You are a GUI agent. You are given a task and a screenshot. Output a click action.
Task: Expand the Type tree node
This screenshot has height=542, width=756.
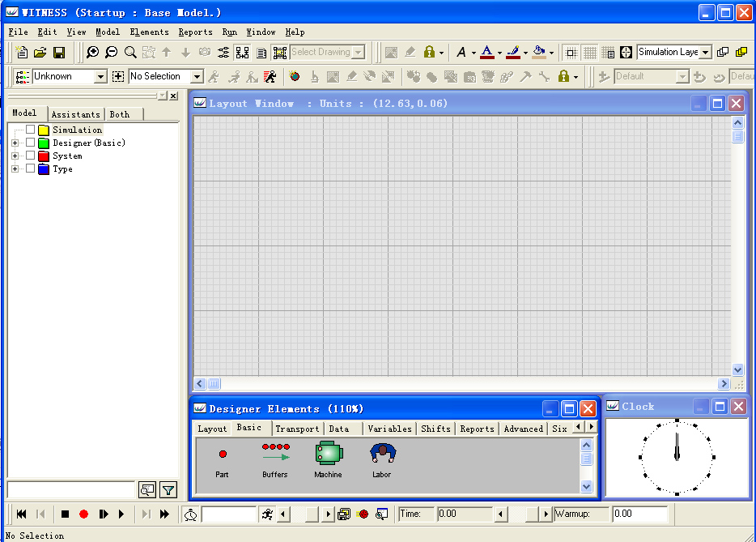coord(15,169)
